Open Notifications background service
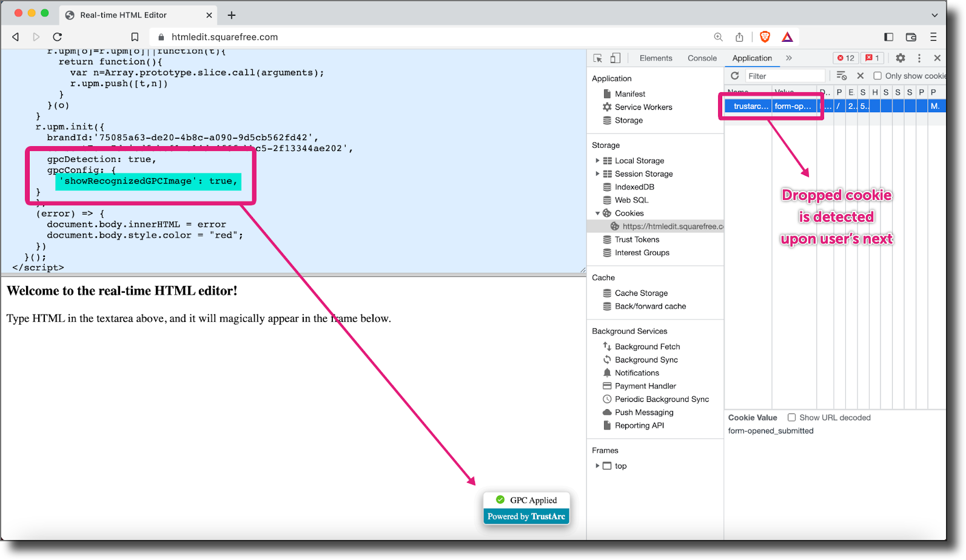The image size is (966, 560). [636, 373]
